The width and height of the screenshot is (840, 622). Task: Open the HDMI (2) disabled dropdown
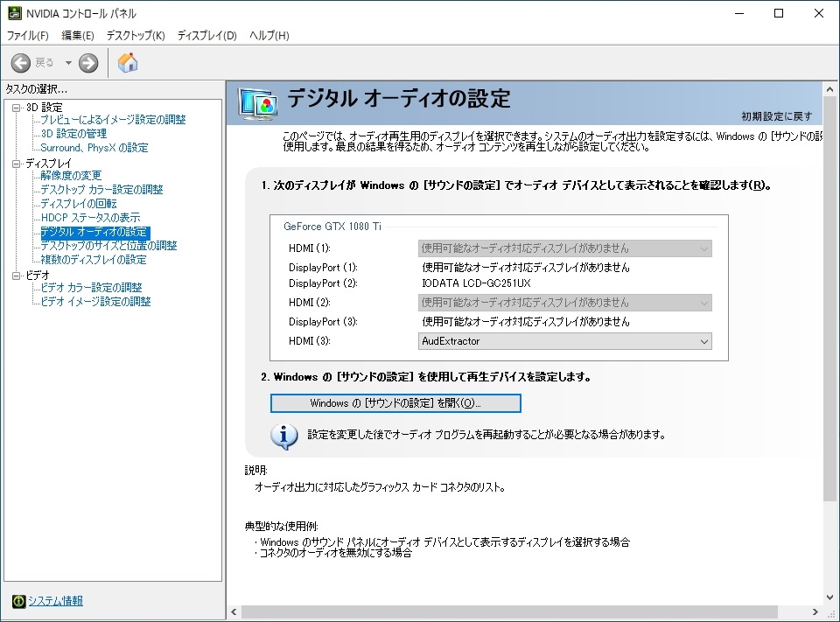(564, 303)
